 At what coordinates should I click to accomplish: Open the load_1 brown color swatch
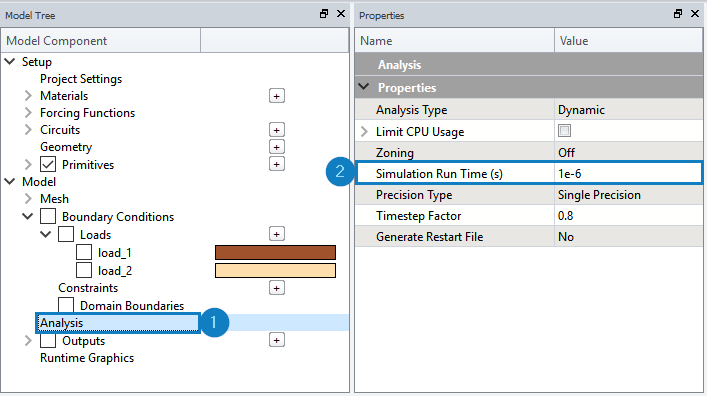pos(275,253)
